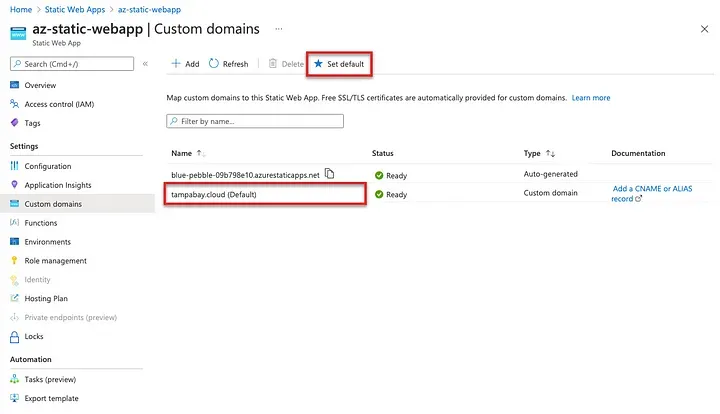
Task: Click the Set default button label
Action: pyautogui.click(x=346, y=64)
